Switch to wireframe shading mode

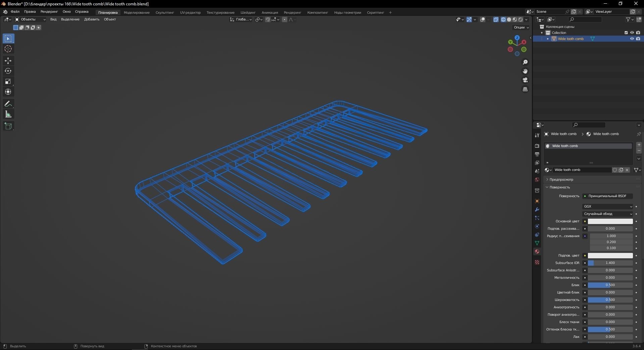(x=503, y=19)
